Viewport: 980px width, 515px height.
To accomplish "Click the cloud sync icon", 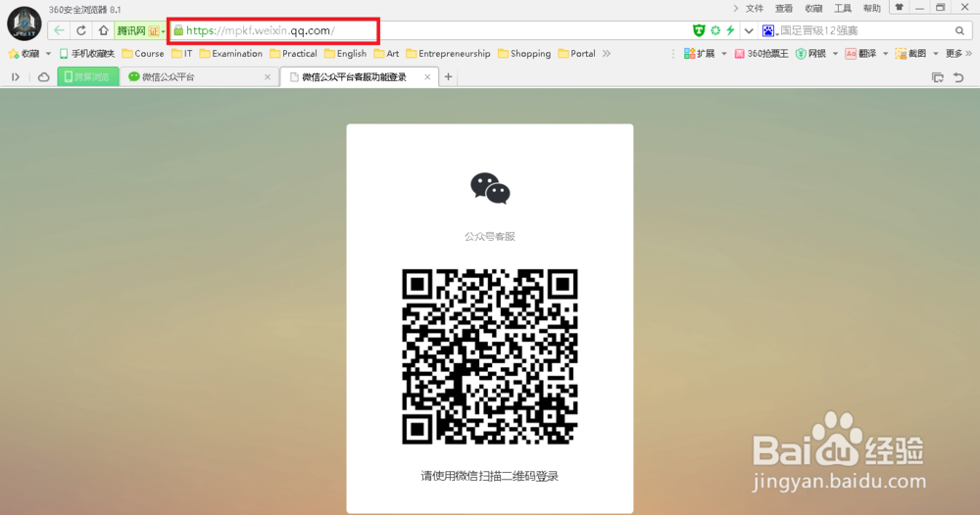I will (44, 76).
